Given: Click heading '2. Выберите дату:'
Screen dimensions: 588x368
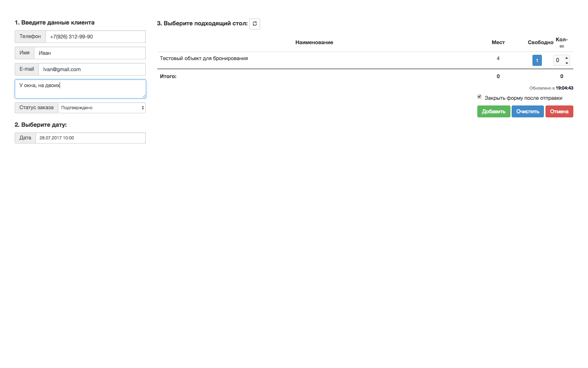Looking at the screenshot, I should pyautogui.click(x=41, y=125).
